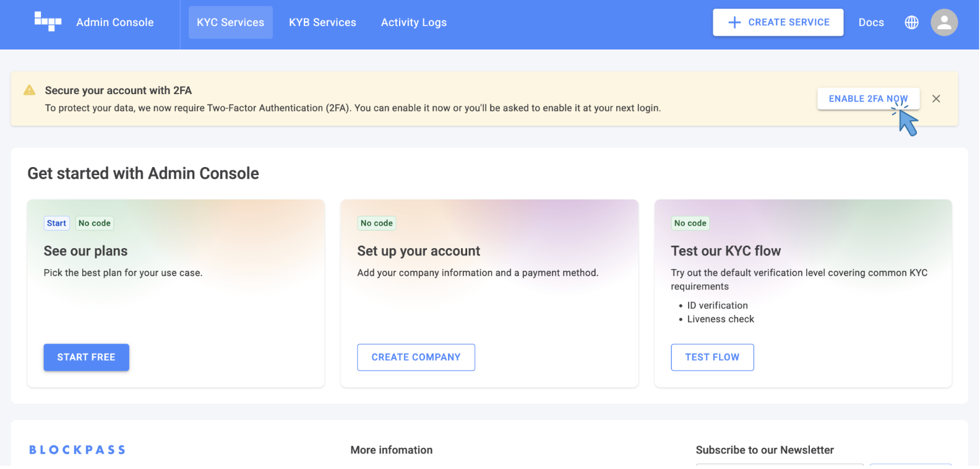
Task: Click No code tag on Test our KYC flow
Action: [690, 223]
